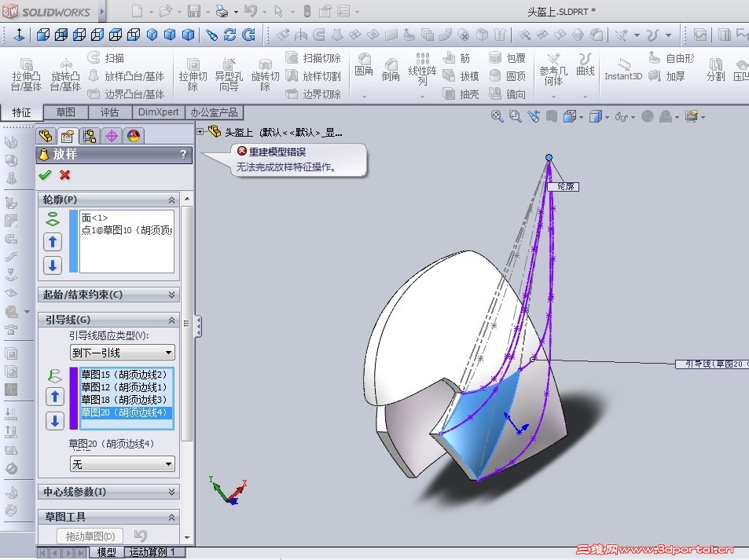Select the 旋转切除 revolved cut tool
The image size is (749, 560).
[x=265, y=75]
